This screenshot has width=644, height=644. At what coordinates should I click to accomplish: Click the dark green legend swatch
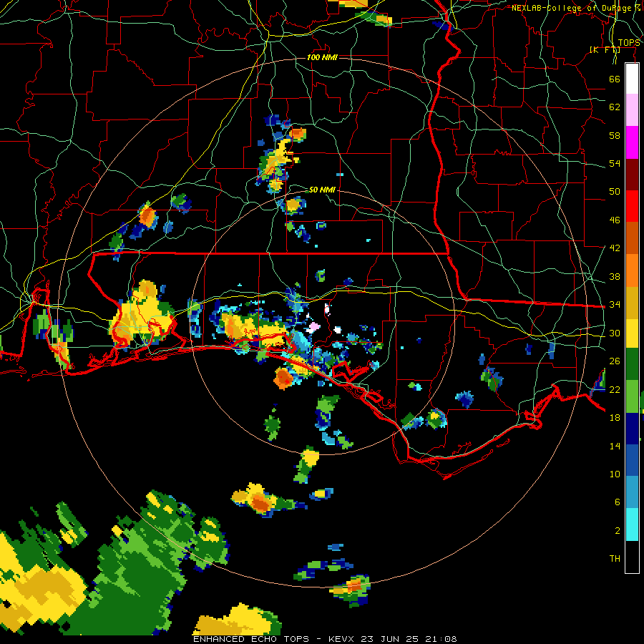click(632, 364)
